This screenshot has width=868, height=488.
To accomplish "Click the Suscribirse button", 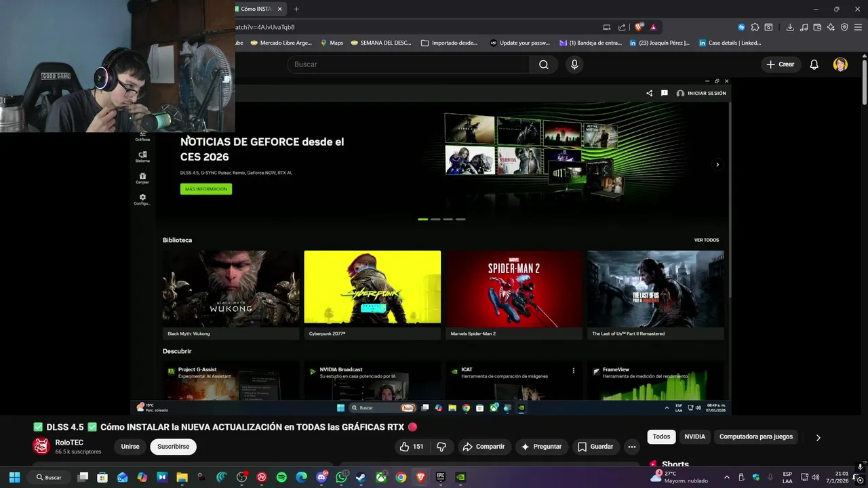I will tap(174, 447).
